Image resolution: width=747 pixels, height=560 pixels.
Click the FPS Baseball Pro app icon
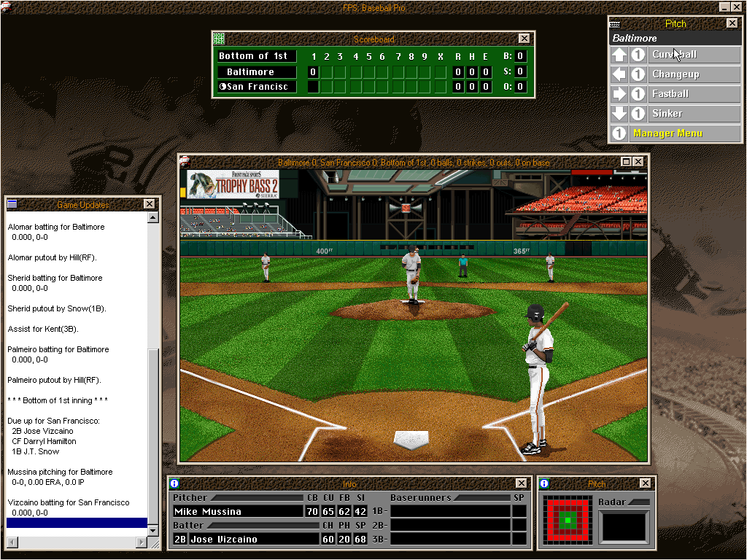pos(6,7)
